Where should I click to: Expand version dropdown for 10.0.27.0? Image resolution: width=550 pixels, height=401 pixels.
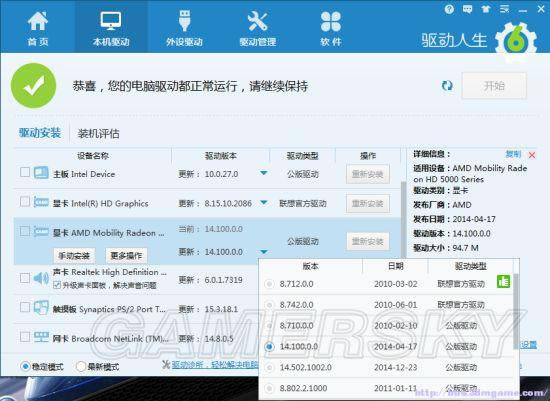264,173
